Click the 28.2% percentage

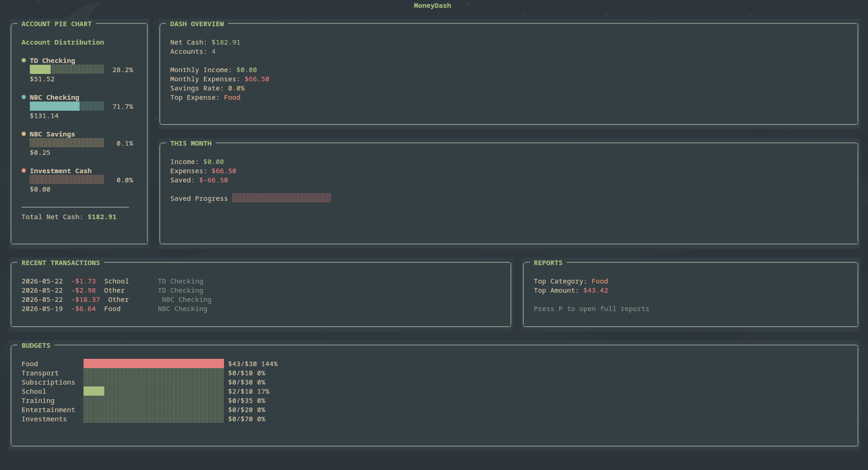(x=123, y=70)
